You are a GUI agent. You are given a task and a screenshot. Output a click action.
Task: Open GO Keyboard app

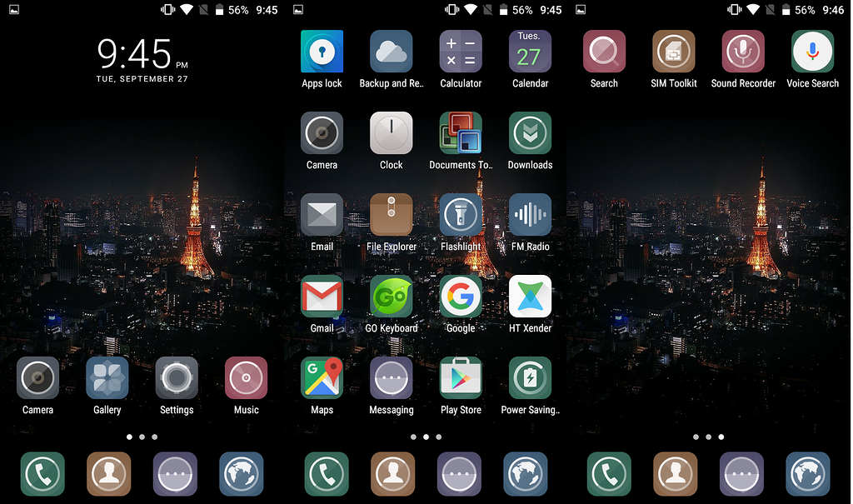(392, 297)
